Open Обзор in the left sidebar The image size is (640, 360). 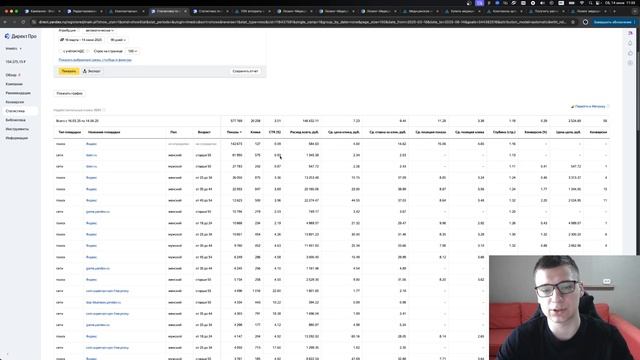pos(11,75)
